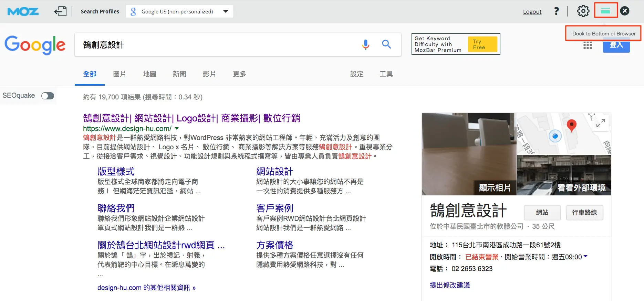Image resolution: width=644 pixels, height=301 pixels.
Task: Click Logout in MozBar
Action: [532, 12]
